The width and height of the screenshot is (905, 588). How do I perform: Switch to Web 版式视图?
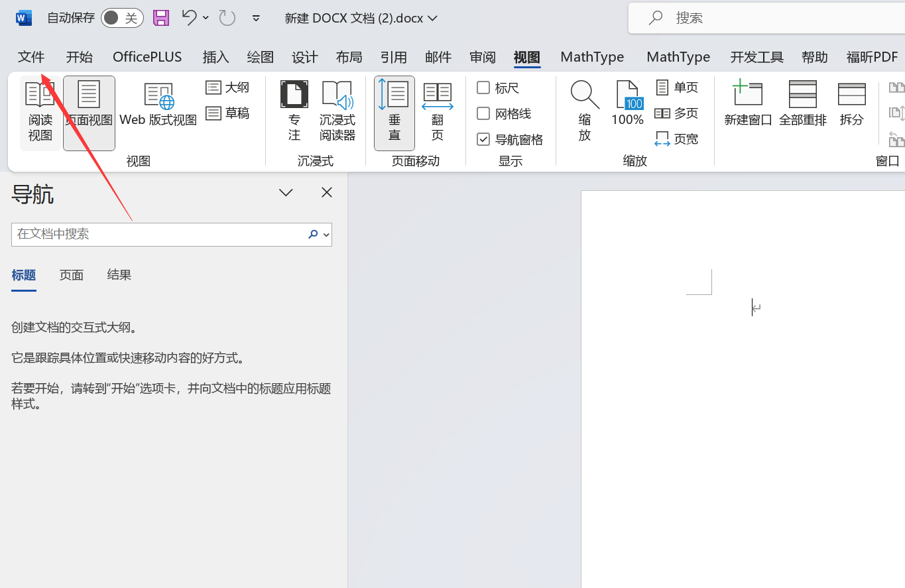point(158,105)
